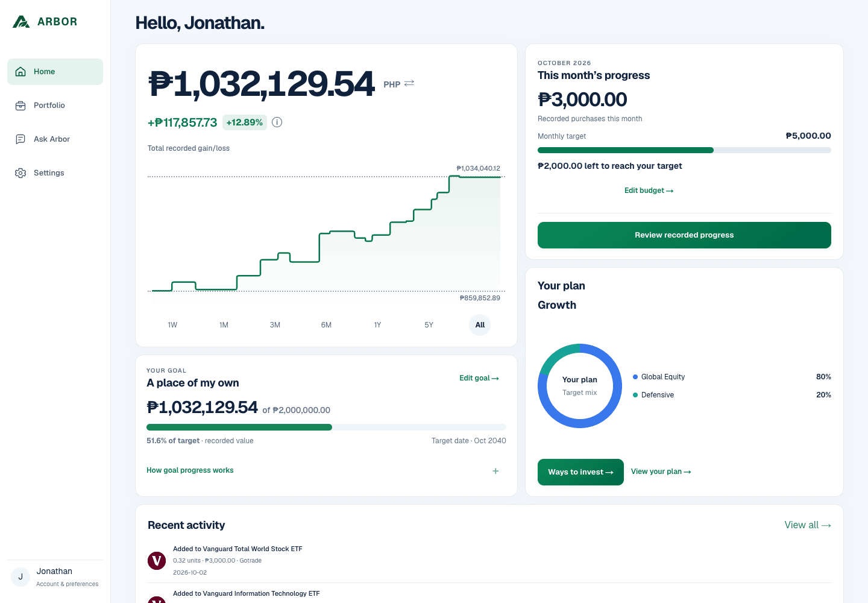Click the Settings gear icon
Screen dimensions: 868x603
pos(20,173)
